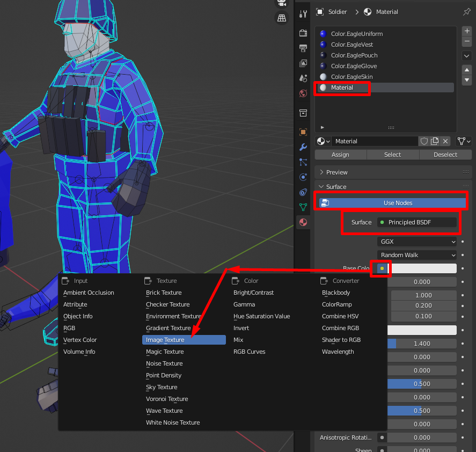476x452 pixels.
Task: Open Random Walk subsurface method dropdown
Action: [x=417, y=255]
